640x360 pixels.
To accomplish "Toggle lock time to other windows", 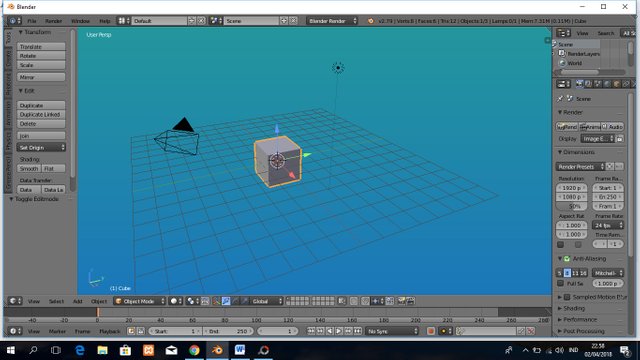I will point(140,331).
